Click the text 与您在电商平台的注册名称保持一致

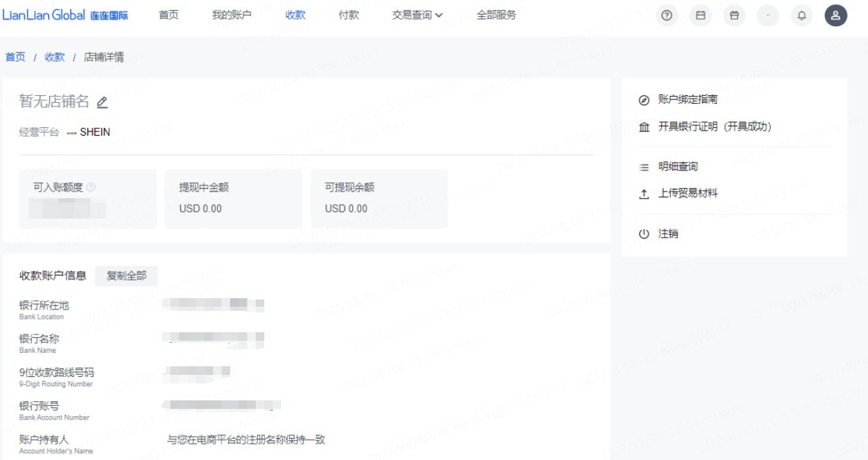pyautogui.click(x=246, y=439)
